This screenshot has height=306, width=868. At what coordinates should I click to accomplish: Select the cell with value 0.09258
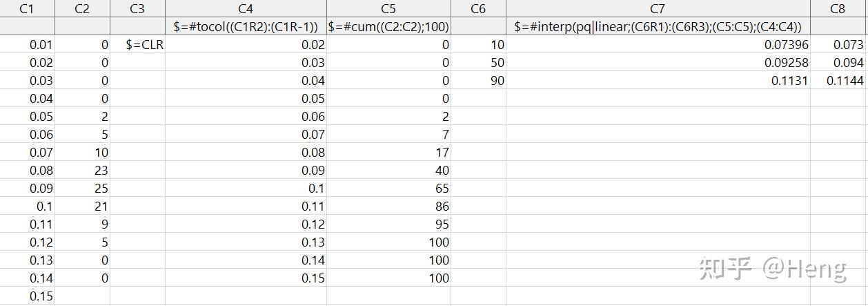[658, 63]
